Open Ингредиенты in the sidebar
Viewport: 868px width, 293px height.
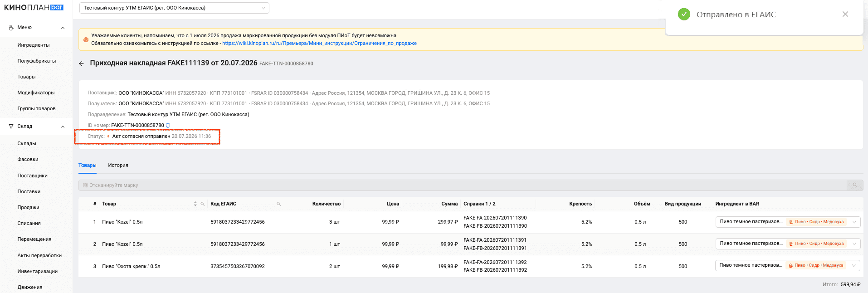(x=34, y=45)
